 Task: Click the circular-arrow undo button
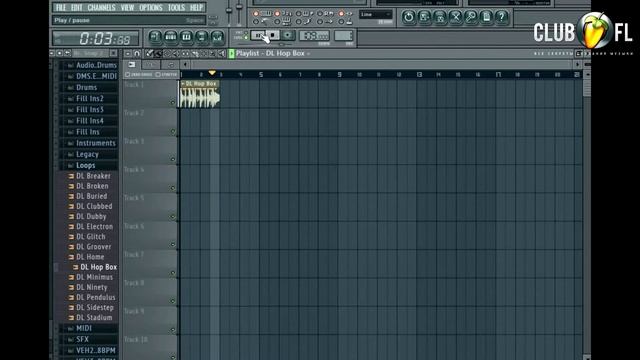pyautogui.click(x=409, y=17)
